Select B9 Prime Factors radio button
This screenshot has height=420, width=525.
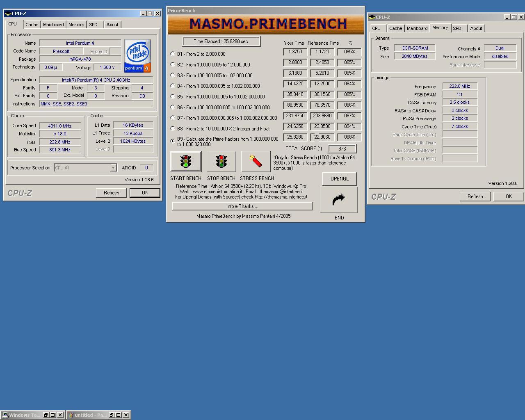(173, 141)
